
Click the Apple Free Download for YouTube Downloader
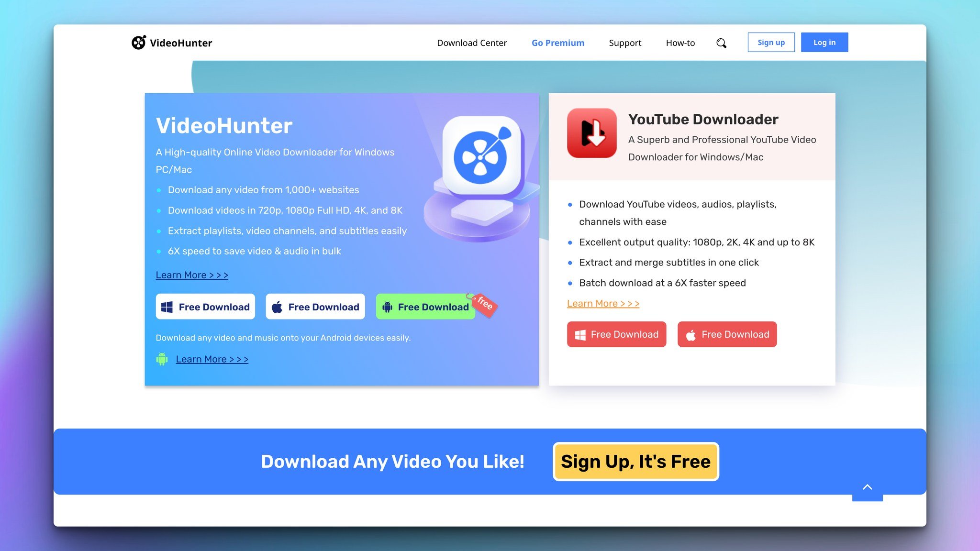[727, 334]
